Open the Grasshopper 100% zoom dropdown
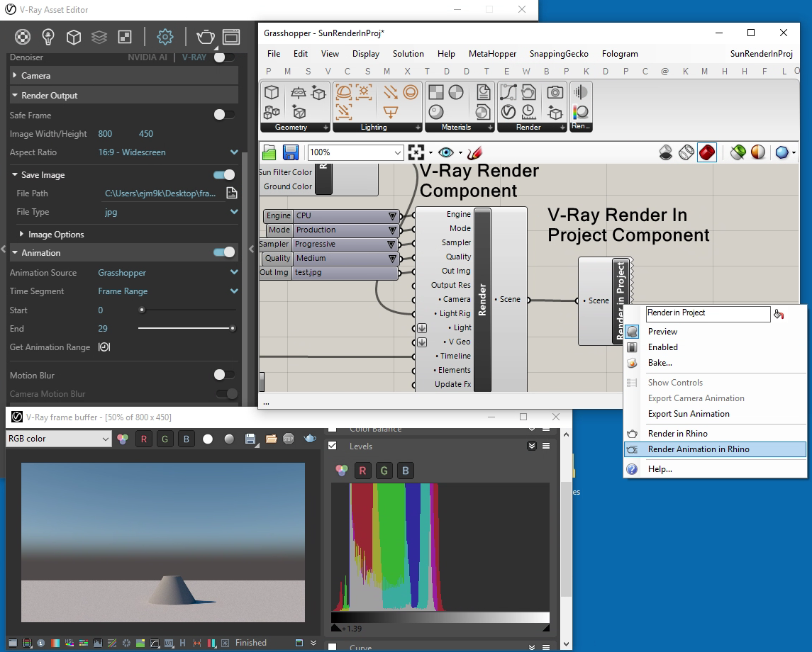Viewport: 812px width, 652px height. (397, 152)
